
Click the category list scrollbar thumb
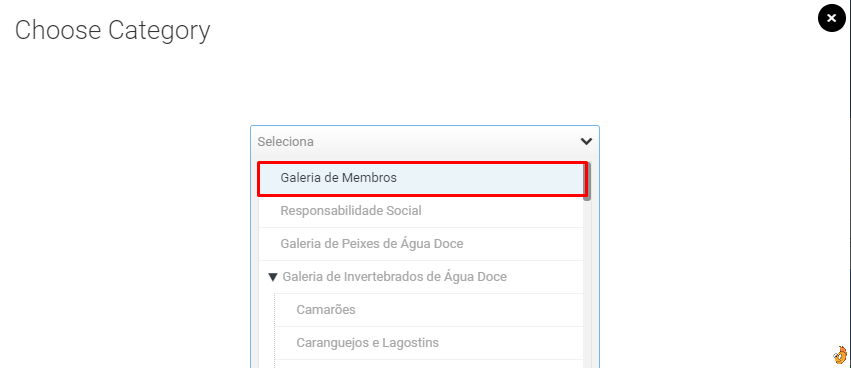[587, 181]
